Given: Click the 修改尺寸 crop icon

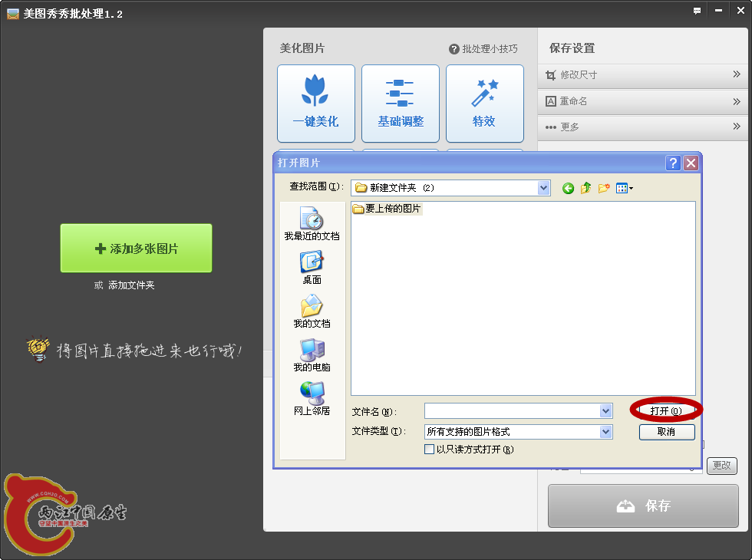Looking at the screenshot, I should 551,75.
